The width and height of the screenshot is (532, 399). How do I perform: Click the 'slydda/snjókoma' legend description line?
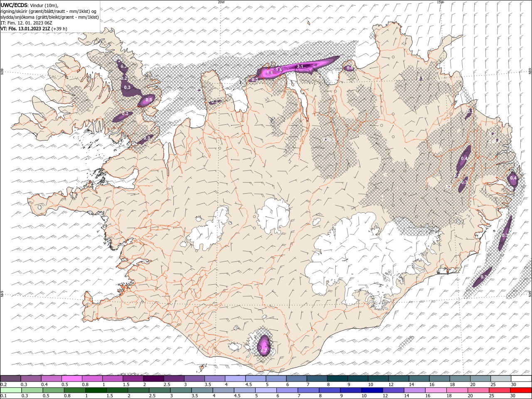[x=49, y=17]
